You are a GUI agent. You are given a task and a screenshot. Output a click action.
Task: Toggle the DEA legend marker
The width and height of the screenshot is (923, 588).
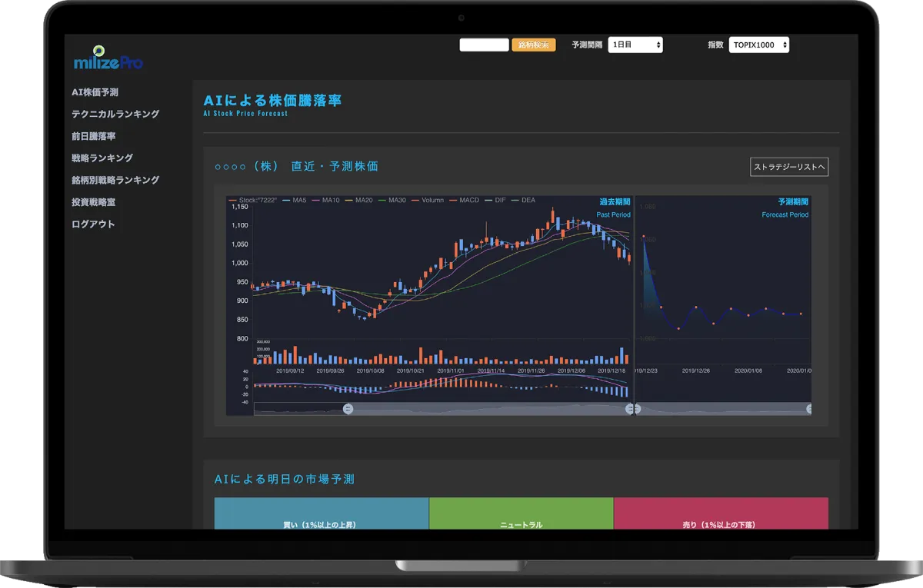(x=523, y=201)
